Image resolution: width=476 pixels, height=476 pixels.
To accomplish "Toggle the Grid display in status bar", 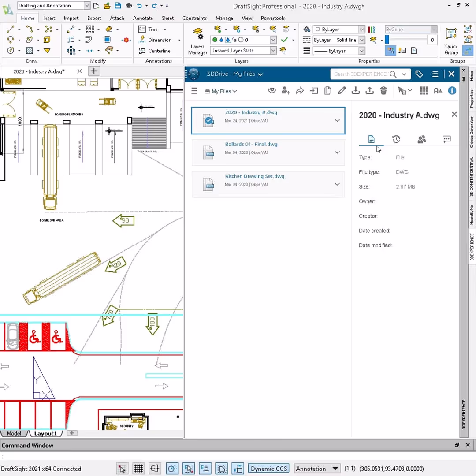I will [138, 469].
